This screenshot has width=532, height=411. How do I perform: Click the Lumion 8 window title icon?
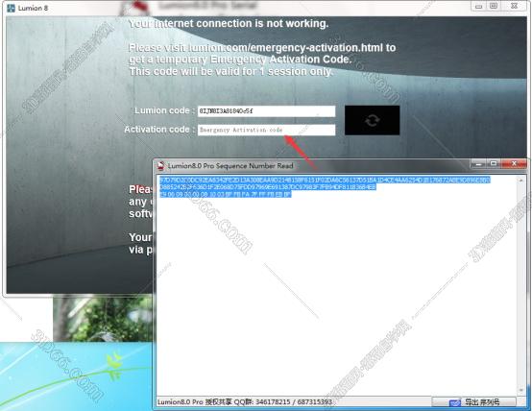point(12,8)
